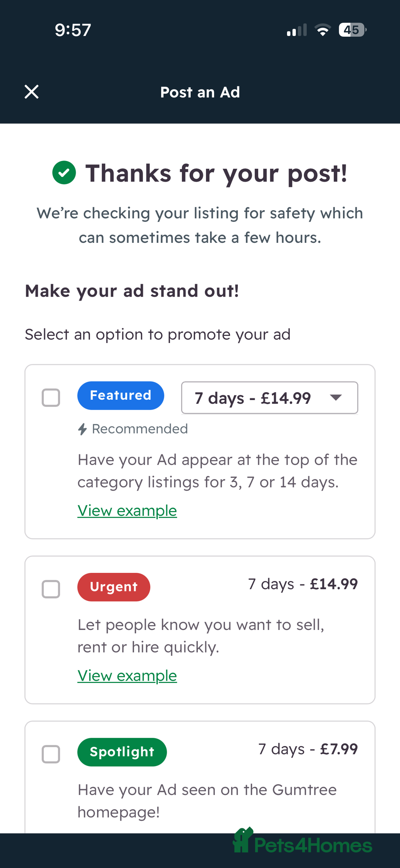The height and width of the screenshot is (868, 400).
Task: Tap the green success checkmark icon
Action: pyautogui.click(x=64, y=173)
